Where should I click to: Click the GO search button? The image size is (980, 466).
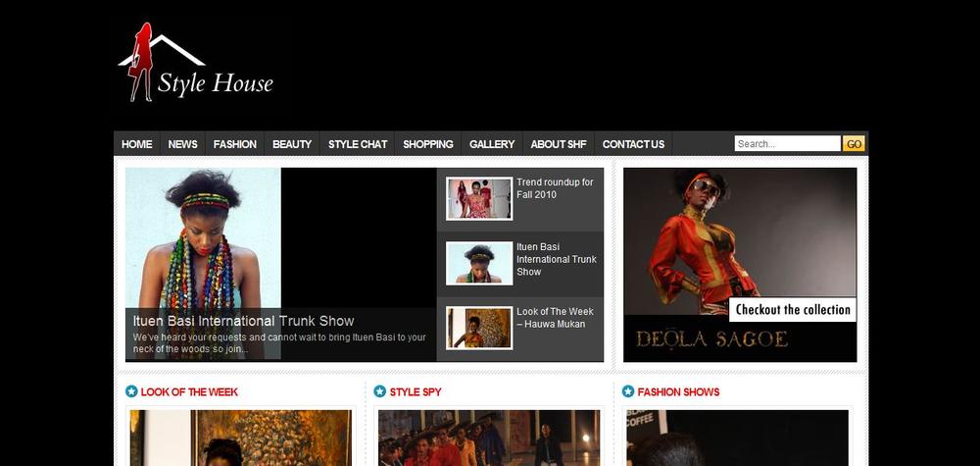(x=854, y=144)
